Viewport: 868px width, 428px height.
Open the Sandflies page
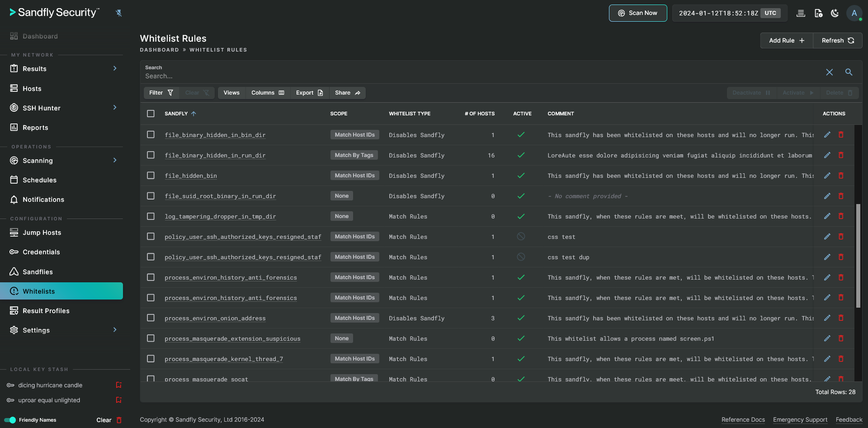pos(38,272)
